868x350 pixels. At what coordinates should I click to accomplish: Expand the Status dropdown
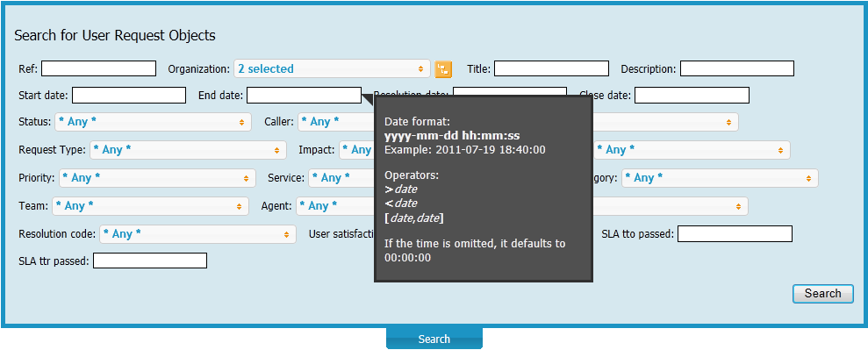pos(153,122)
